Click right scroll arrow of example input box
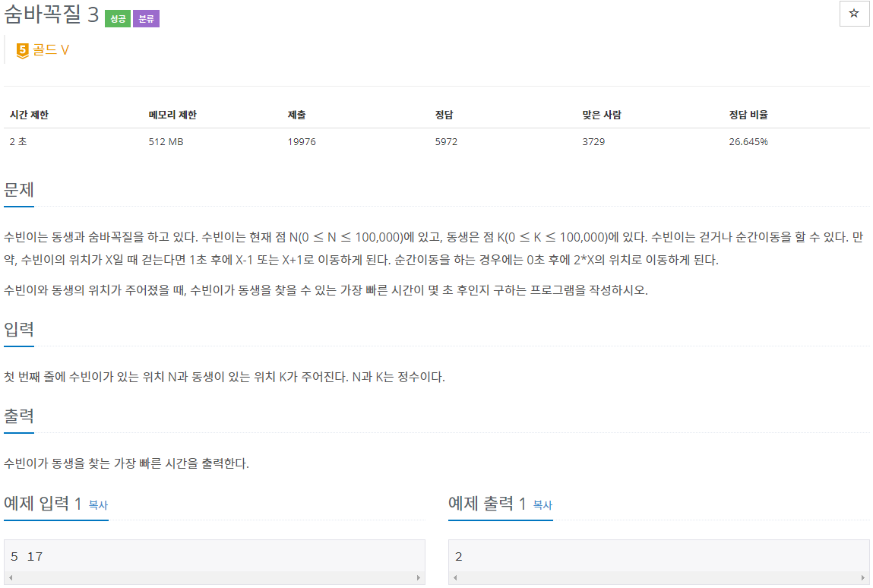Image resolution: width=873 pixels, height=588 pixels. point(419,578)
